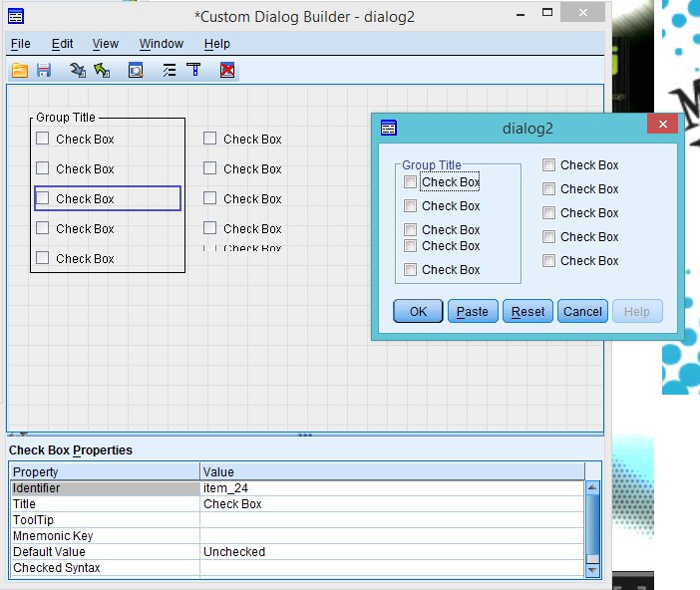Viewport: 700px width, 590px height.
Task: Click the Dialog Properties list icon
Action: click(169, 71)
